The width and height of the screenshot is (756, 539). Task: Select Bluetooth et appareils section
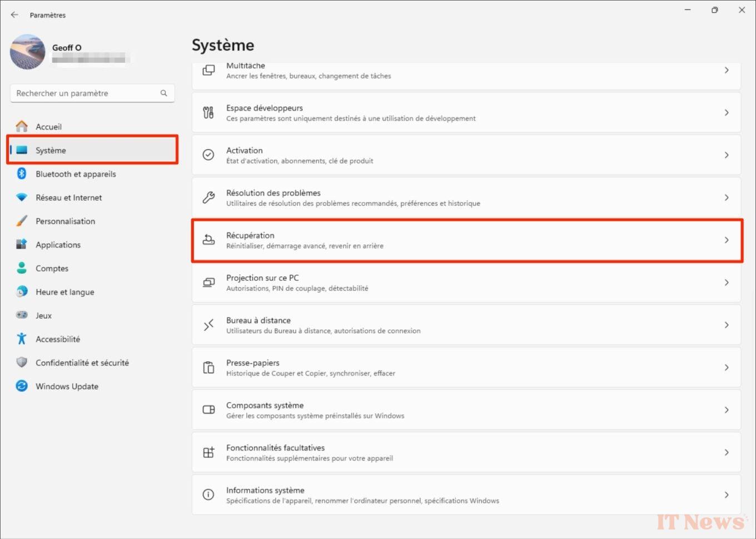(x=76, y=174)
